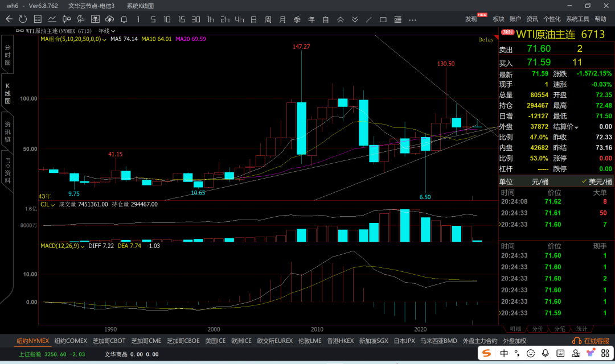Screen dimensions: 615x364
Task: Open the cloud lightning icon
Action: (x=109, y=19)
